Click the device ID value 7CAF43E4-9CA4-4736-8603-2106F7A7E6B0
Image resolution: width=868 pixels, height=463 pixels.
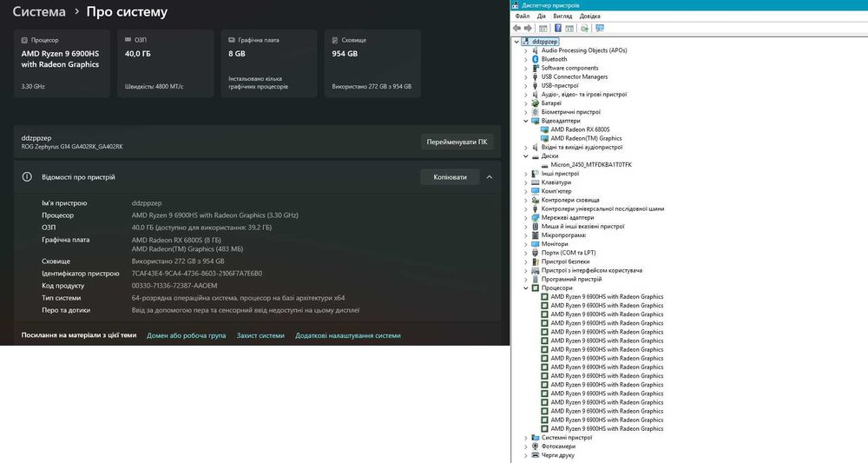point(196,274)
